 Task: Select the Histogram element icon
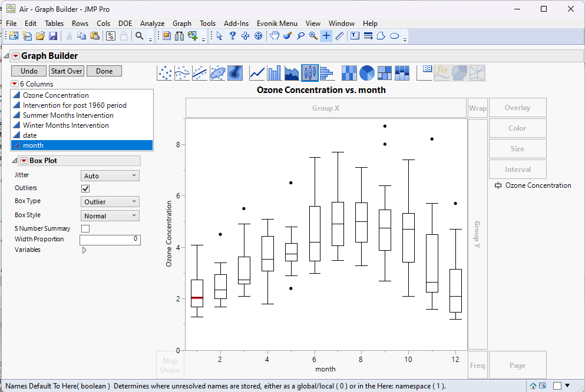(327, 73)
